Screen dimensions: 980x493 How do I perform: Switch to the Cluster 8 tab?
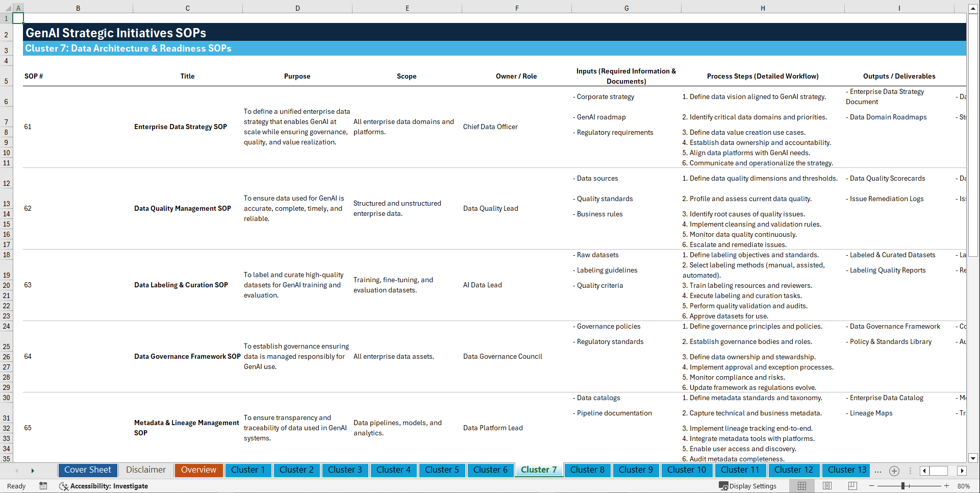587,470
